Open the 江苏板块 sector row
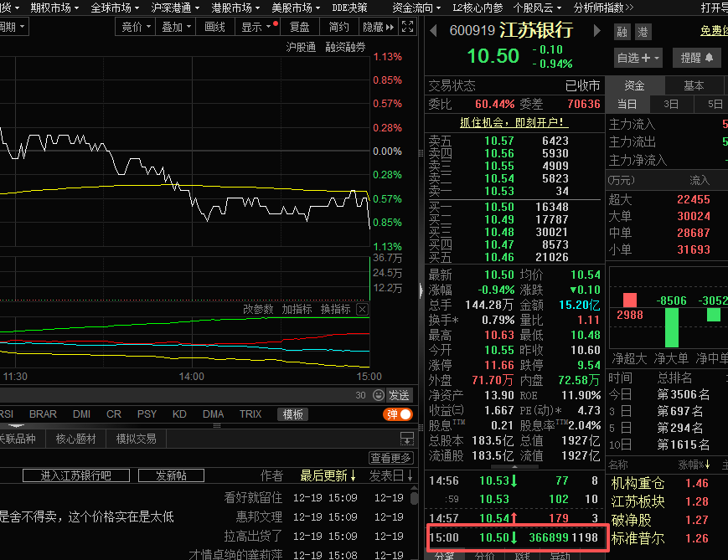Screen dimensions: 728x560 (638, 501)
